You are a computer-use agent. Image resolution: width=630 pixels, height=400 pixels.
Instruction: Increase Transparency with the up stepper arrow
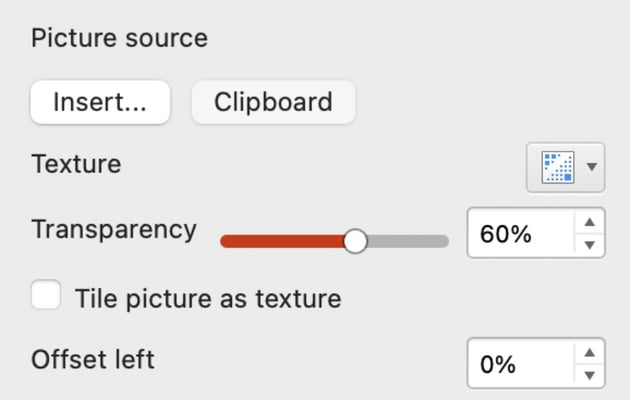pos(590,224)
